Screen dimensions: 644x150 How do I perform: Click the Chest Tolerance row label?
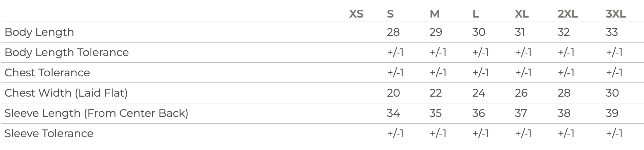coord(47,73)
